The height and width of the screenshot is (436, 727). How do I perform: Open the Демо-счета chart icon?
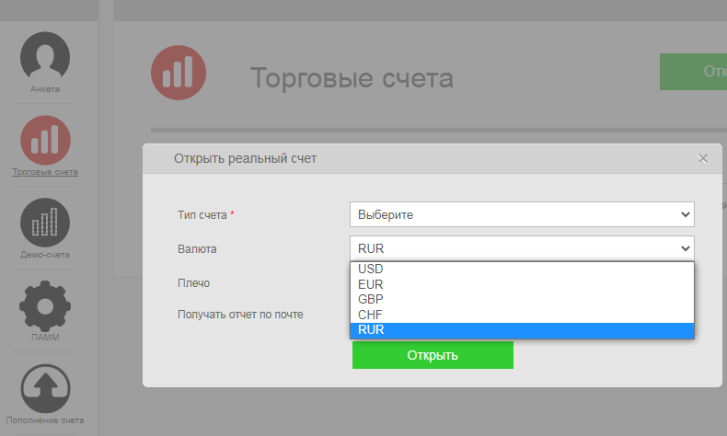point(45,222)
